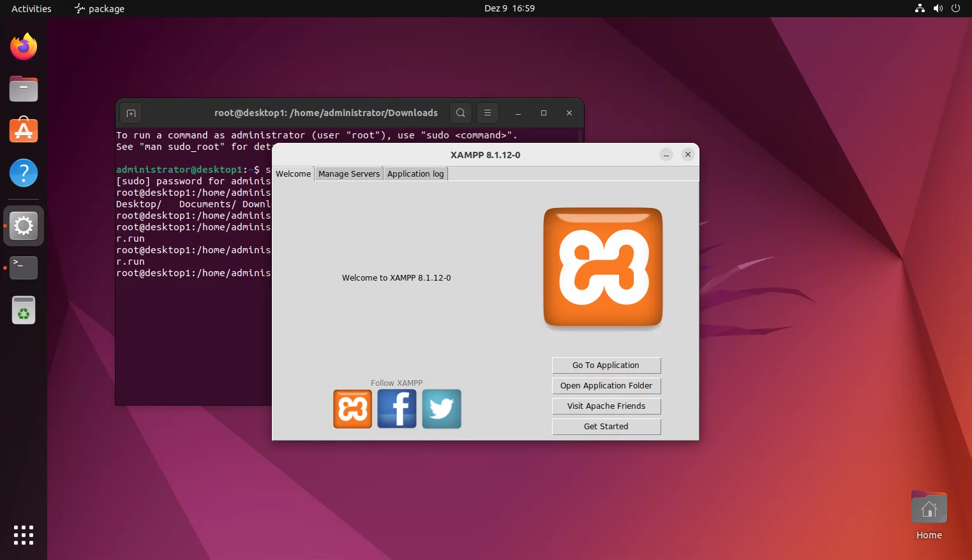Image resolution: width=972 pixels, height=560 pixels.
Task: Open the package app menu
Action: coord(100,8)
